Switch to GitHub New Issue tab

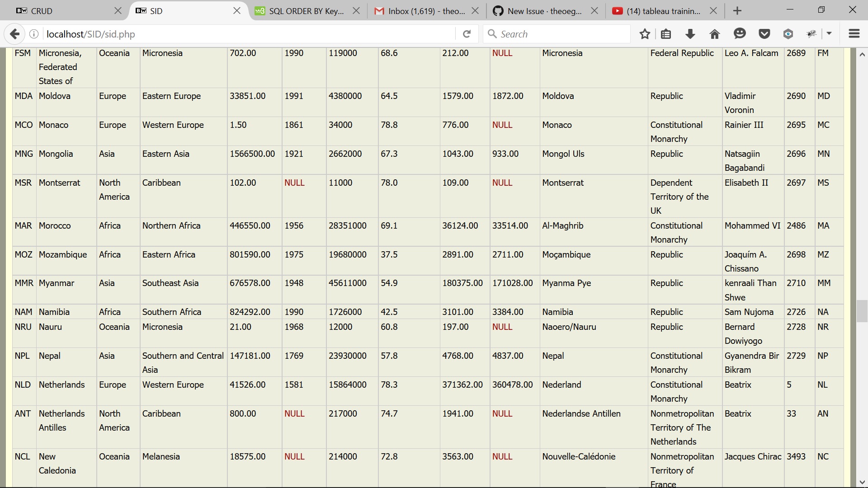tap(540, 11)
